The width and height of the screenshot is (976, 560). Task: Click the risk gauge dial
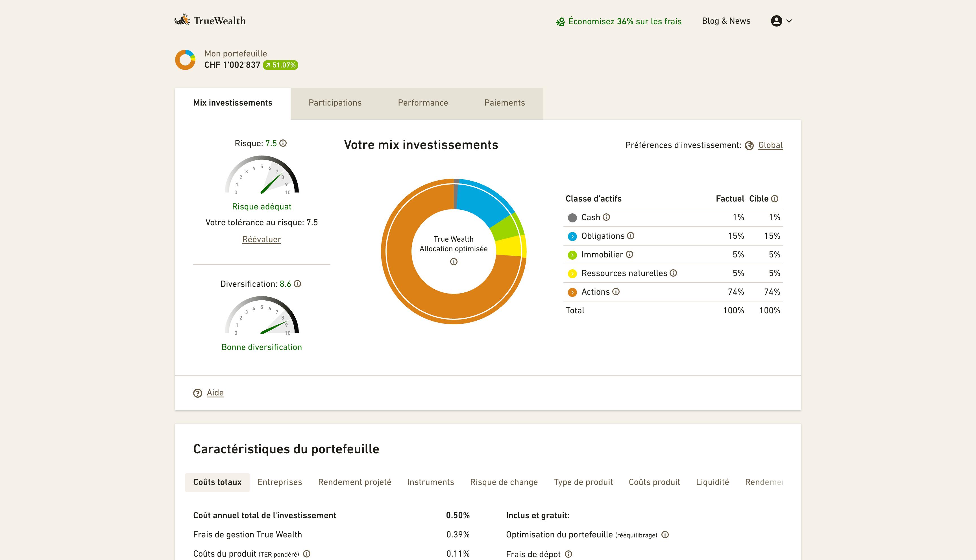coord(262,174)
